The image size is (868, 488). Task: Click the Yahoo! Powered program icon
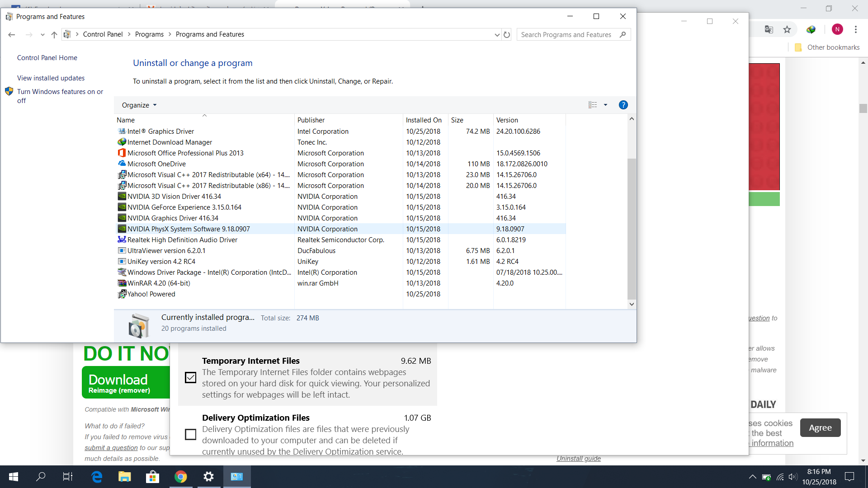[122, 294]
